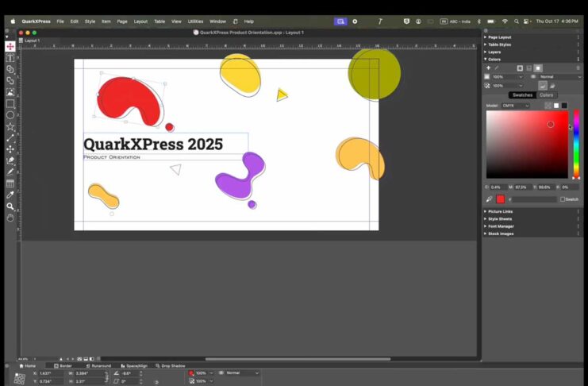588x386 pixels.
Task: Open the shade 100% dropdown in Colors panel
Action: 507,76
